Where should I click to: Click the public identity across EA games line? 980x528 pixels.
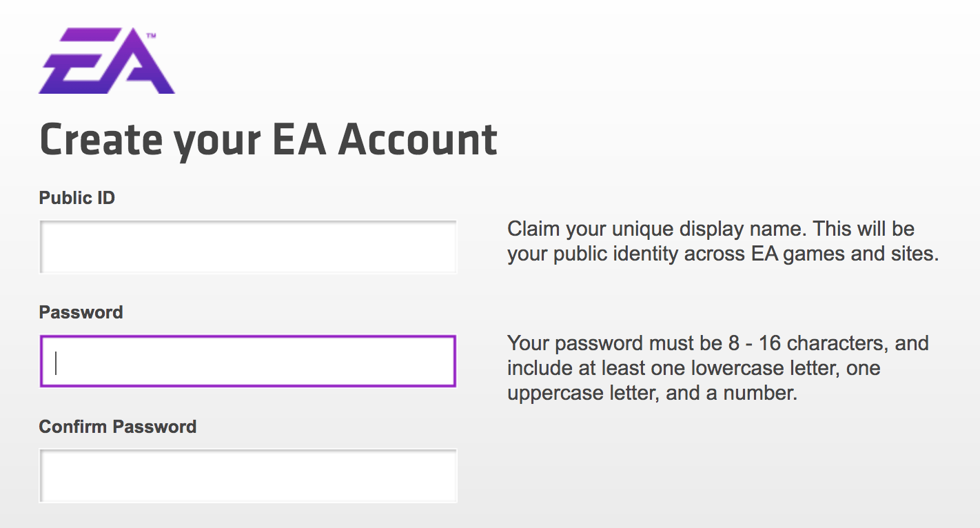point(722,254)
